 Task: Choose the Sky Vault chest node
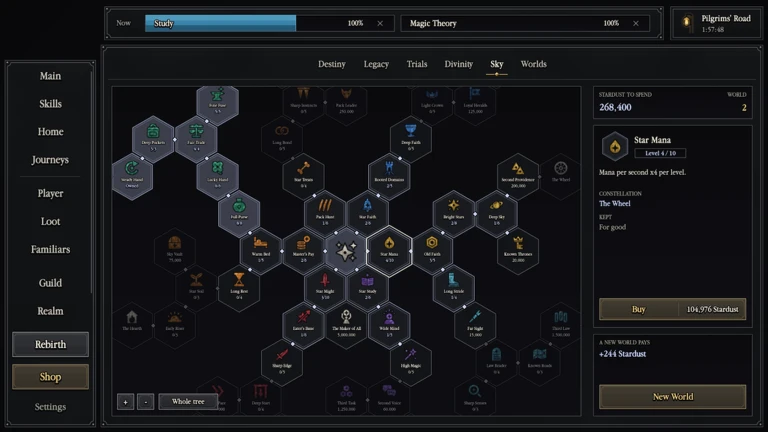tap(175, 251)
